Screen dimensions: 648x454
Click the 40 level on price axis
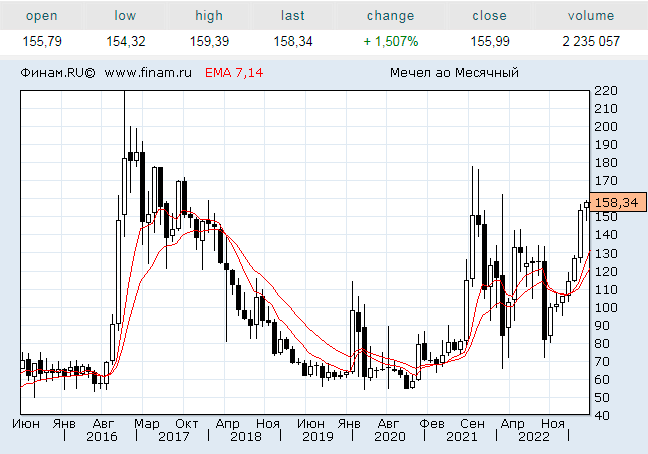pyautogui.click(x=602, y=416)
